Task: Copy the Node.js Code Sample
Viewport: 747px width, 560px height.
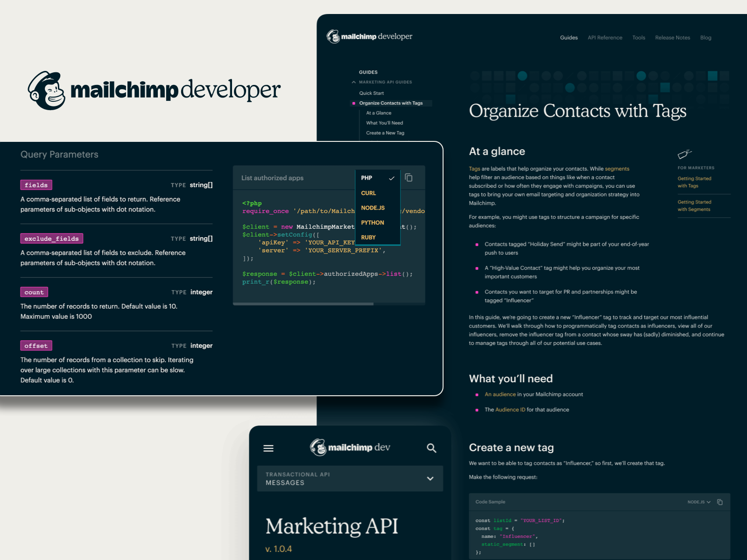Action: click(x=720, y=502)
